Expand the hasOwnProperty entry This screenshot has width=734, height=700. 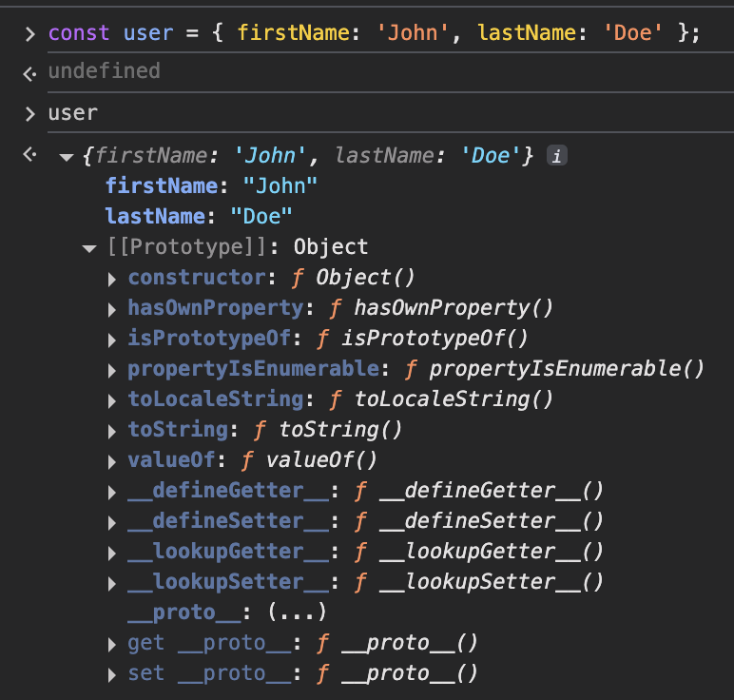(111, 309)
